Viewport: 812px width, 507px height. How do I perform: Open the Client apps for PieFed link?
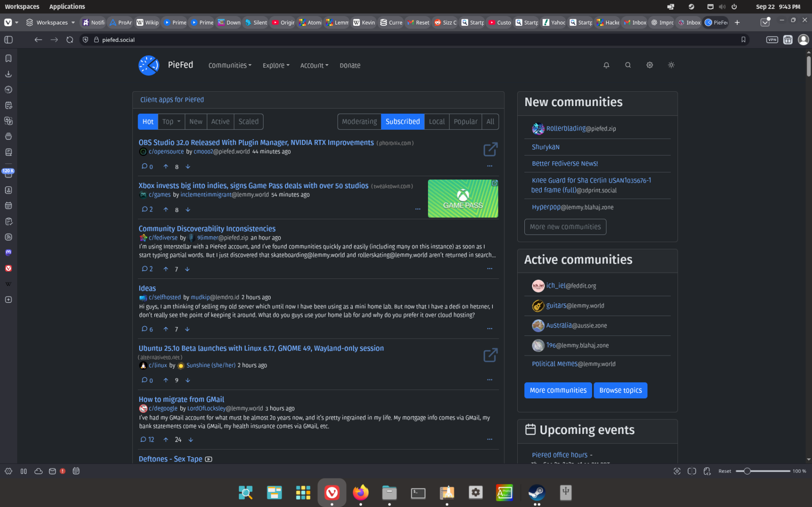pos(172,100)
